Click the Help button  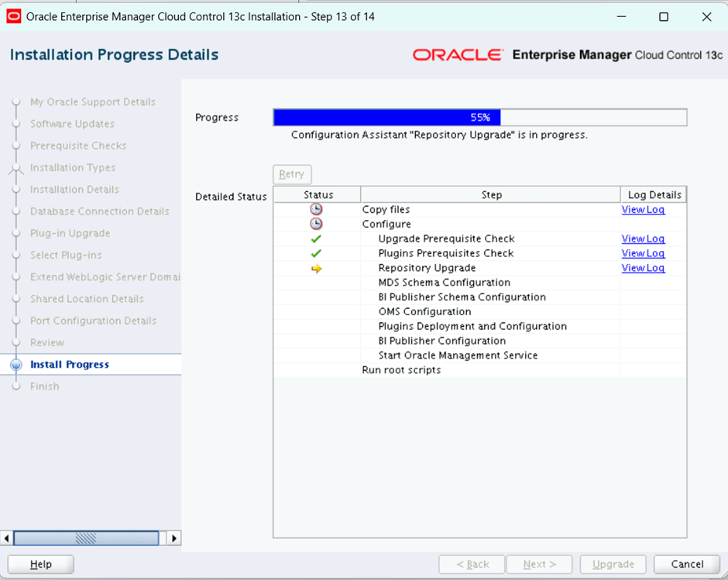pyautogui.click(x=40, y=565)
